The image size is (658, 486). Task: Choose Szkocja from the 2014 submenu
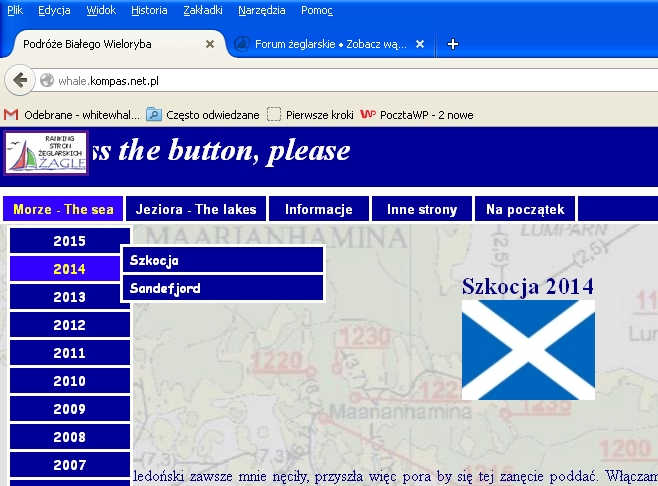coord(223,260)
